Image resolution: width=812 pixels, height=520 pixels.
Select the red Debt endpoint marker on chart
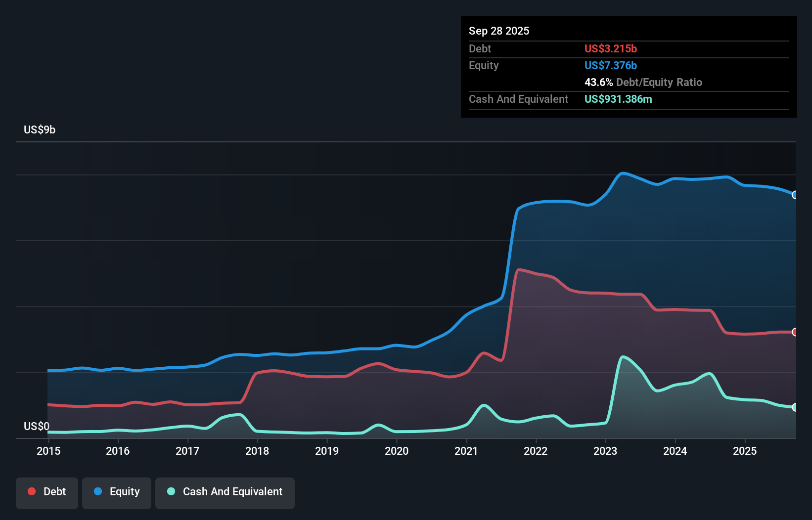point(794,332)
